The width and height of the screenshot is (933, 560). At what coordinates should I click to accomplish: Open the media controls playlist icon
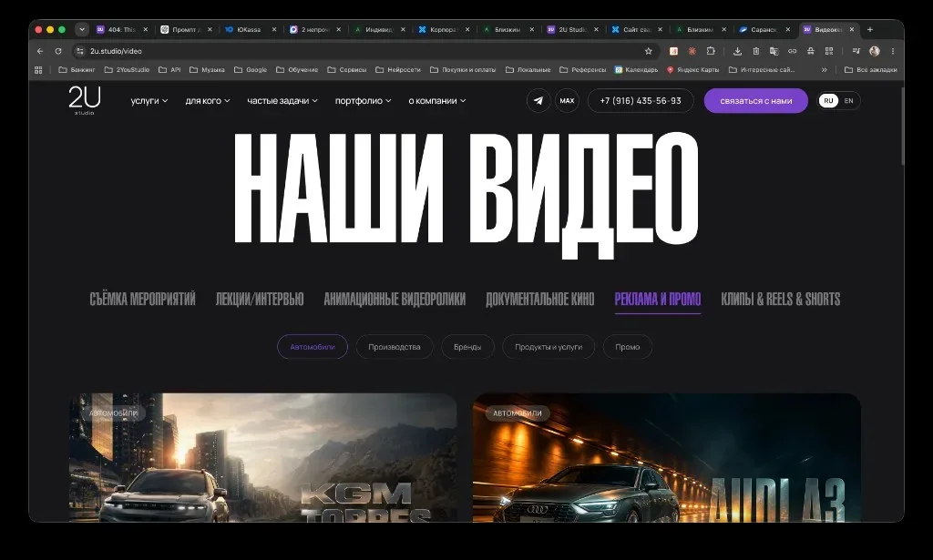[856, 51]
